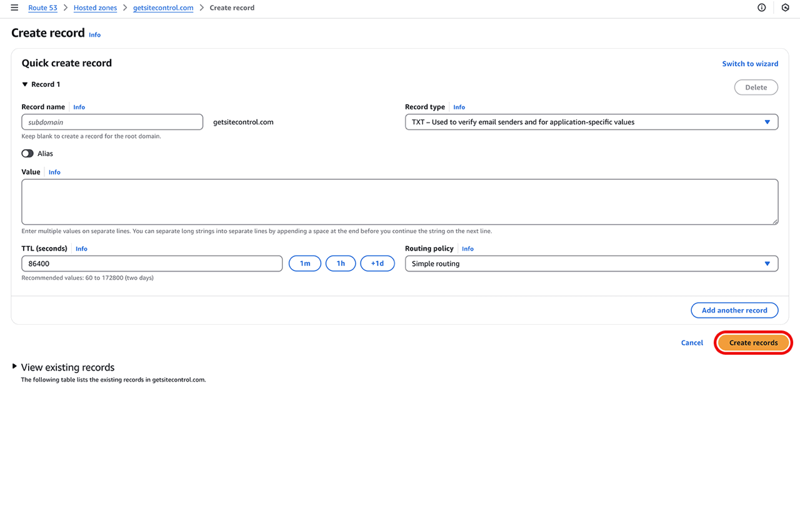
Task: Open the Routing policy dropdown
Action: [591, 264]
